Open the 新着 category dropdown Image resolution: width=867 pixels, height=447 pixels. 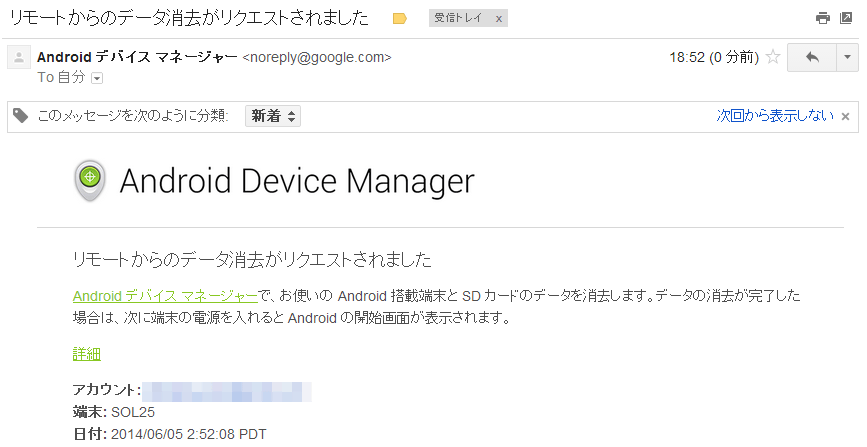click(x=273, y=116)
